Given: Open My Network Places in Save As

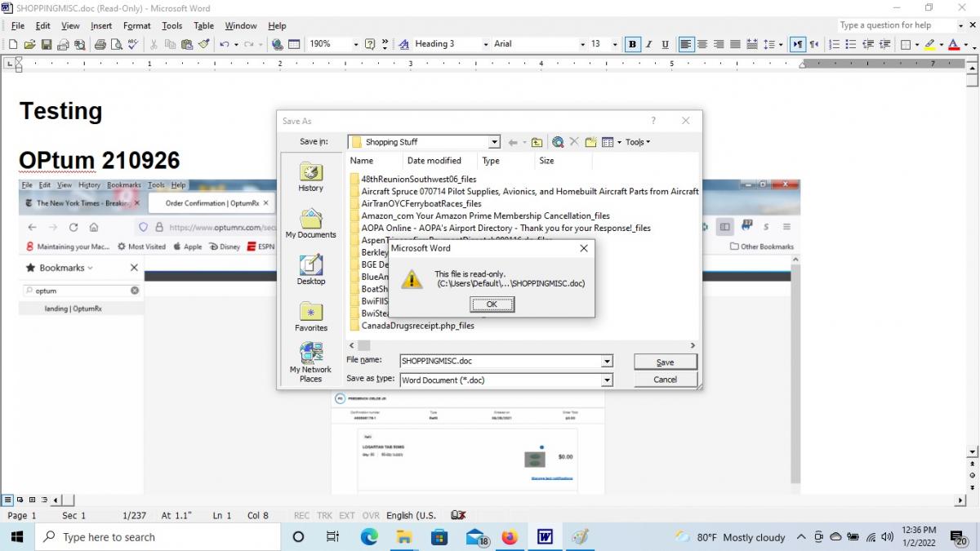Looking at the screenshot, I should pos(310,362).
